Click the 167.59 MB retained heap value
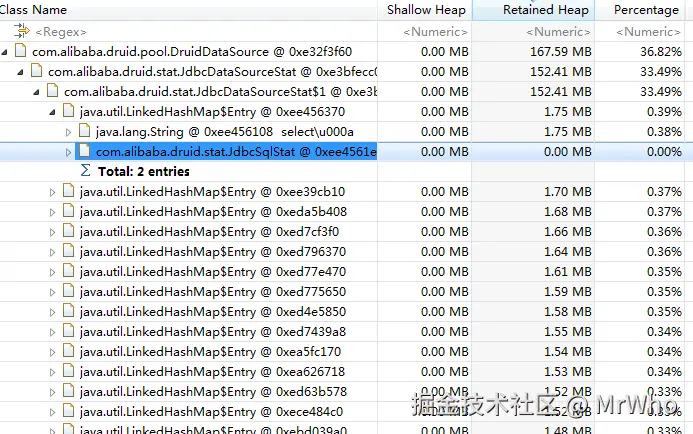Viewport: 693px width, 434px height. (560, 52)
